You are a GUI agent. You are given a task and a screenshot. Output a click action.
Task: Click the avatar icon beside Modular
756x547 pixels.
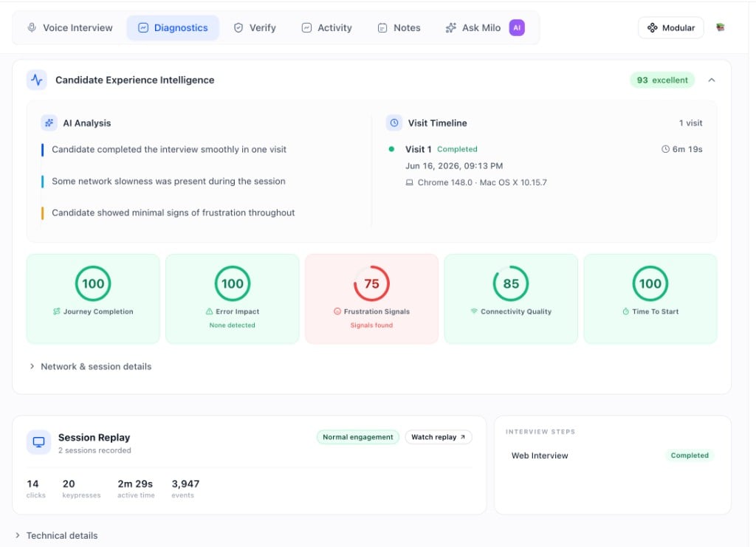[x=721, y=27]
